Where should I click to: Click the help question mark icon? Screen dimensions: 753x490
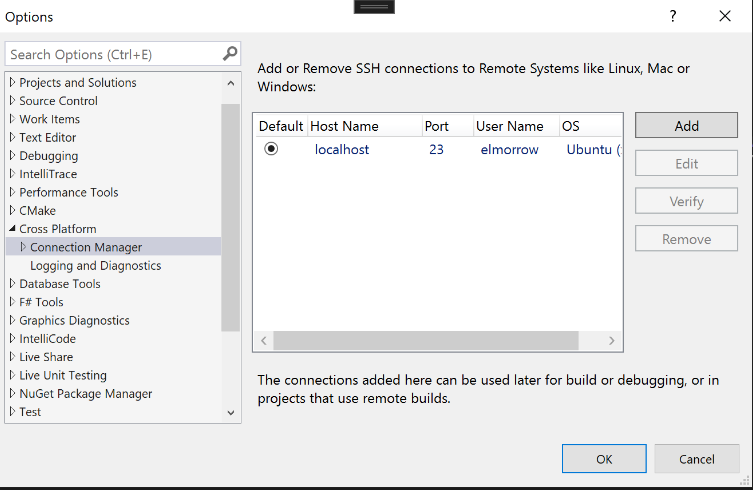[x=673, y=16]
